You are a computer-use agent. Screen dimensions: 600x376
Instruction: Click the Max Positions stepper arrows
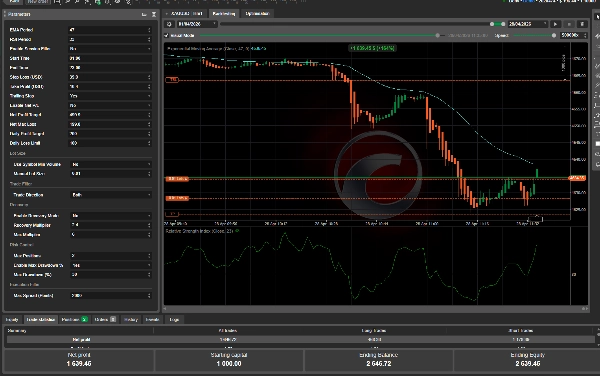(149, 256)
